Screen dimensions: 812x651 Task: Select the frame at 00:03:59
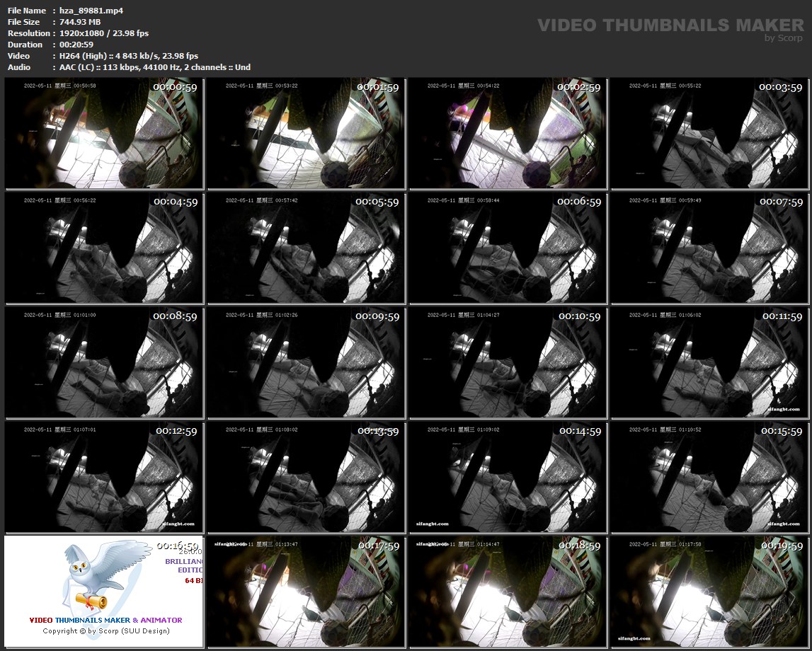click(709, 134)
